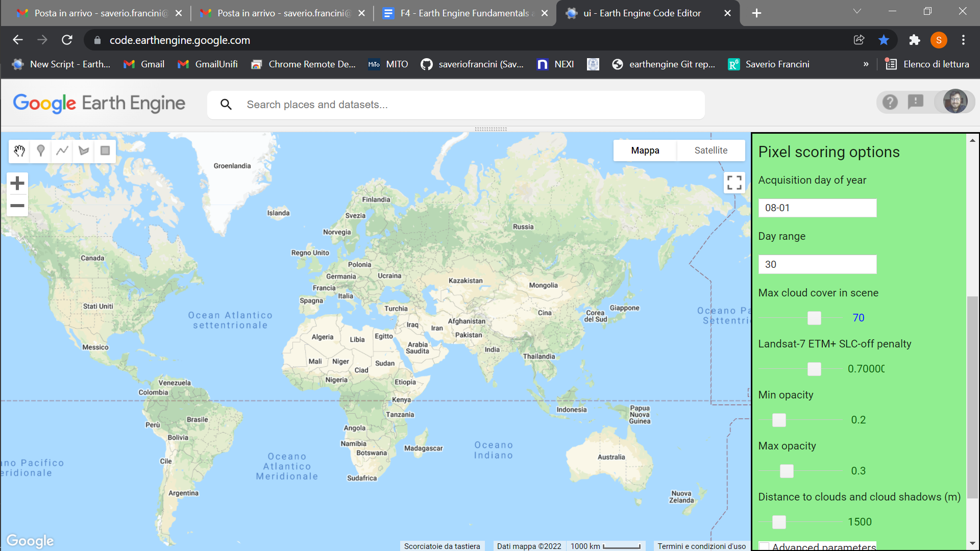Select the draw polygon shape tool

(x=84, y=151)
